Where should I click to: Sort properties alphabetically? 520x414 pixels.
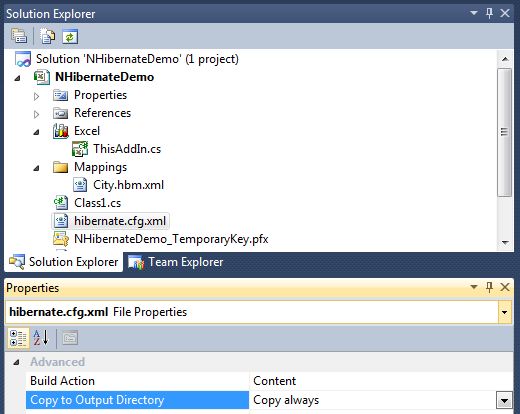pos(41,338)
